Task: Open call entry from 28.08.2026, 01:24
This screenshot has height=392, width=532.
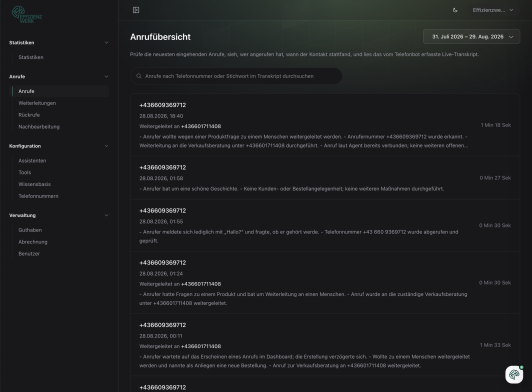Action: 325,282
